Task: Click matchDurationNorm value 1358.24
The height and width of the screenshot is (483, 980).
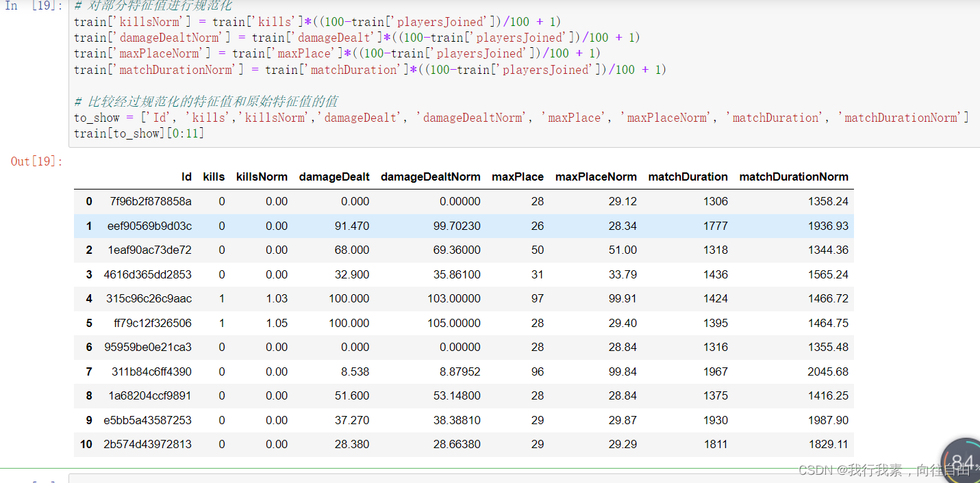Action: (828, 201)
